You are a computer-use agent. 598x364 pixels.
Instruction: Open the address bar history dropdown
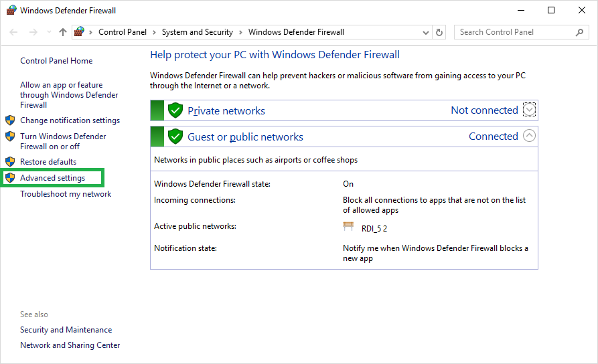(426, 33)
